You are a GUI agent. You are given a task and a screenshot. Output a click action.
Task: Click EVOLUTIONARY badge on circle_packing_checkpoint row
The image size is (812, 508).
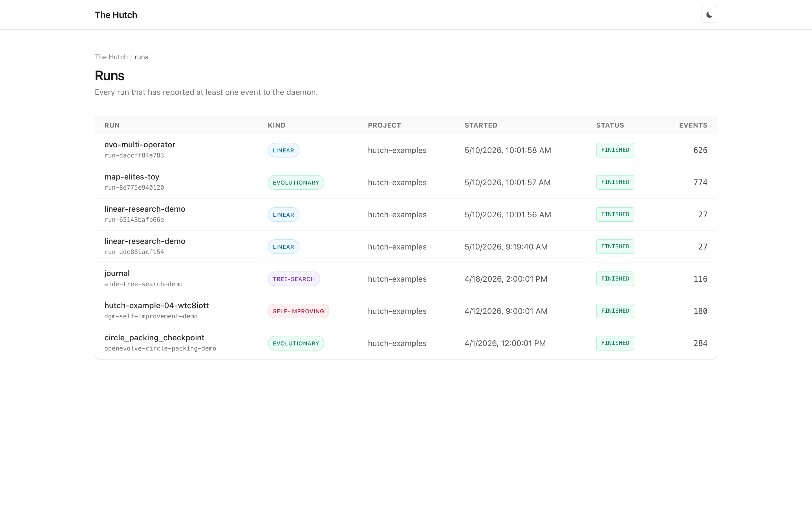[295, 343]
